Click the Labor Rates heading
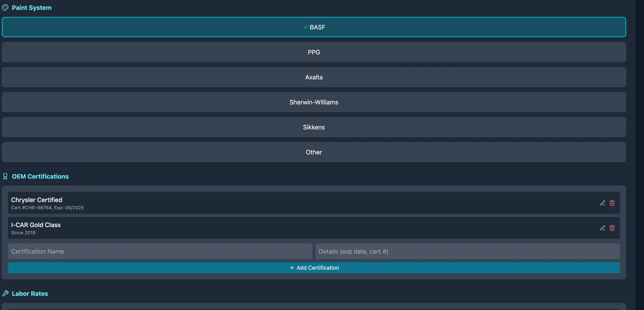The width and height of the screenshot is (644, 310). 30,294
